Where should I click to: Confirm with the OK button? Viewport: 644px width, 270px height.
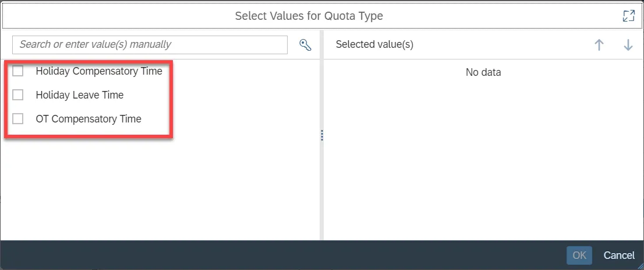click(x=579, y=255)
